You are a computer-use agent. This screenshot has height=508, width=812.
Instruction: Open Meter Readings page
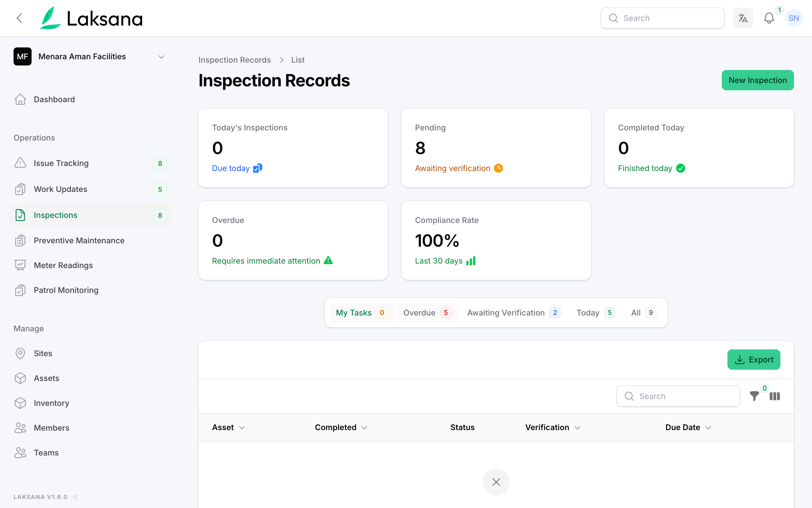coord(90,265)
